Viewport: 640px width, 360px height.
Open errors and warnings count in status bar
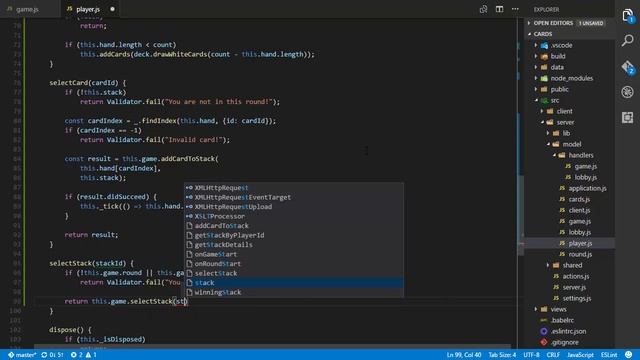click(83, 355)
